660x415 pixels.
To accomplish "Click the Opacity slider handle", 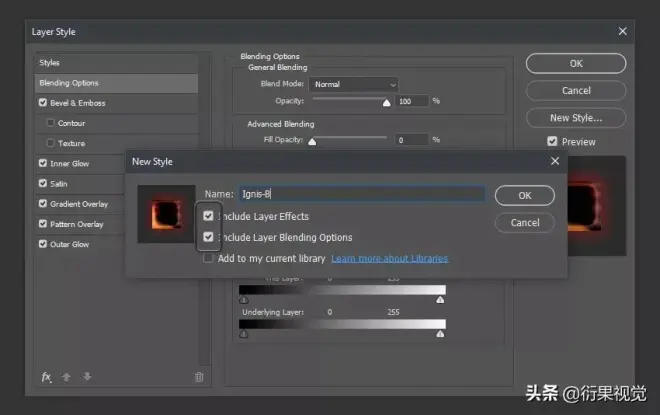I will pyautogui.click(x=386, y=103).
